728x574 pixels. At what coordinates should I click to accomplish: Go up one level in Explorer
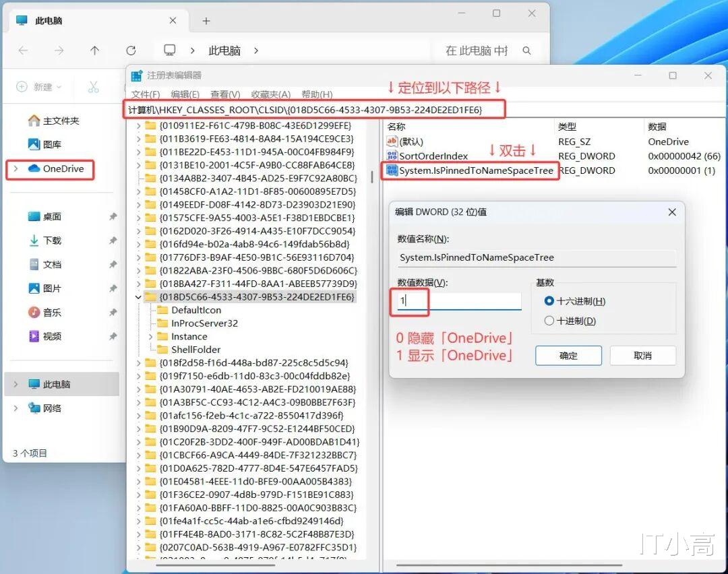click(95, 50)
